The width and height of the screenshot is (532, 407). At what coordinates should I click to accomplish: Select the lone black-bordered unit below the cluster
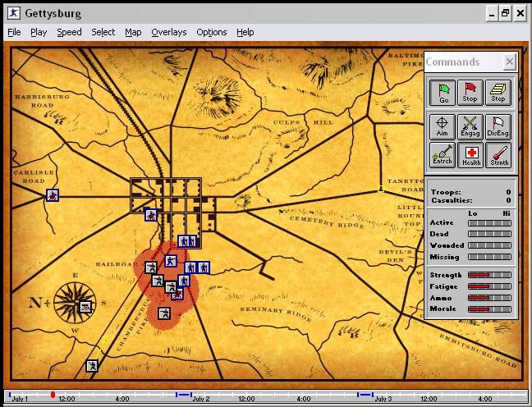coord(164,313)
